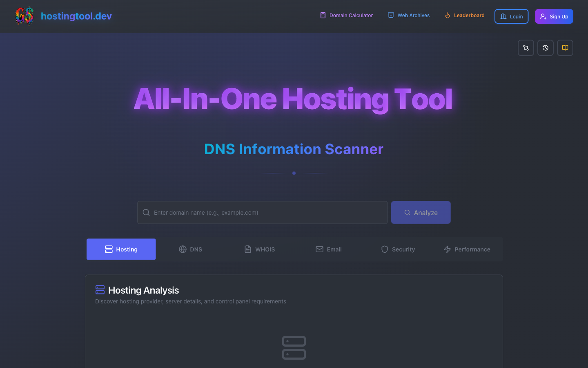Image resolution: width=588 pixels, height=368 pixels.
Task: Switch to the DNS tab
Action: tap(190, 249)
